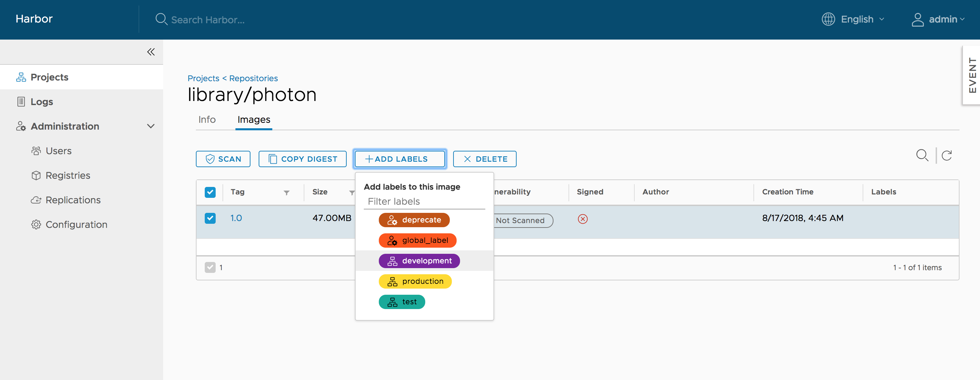Select the Images tab
980x380 pixels.
(253, 119)
